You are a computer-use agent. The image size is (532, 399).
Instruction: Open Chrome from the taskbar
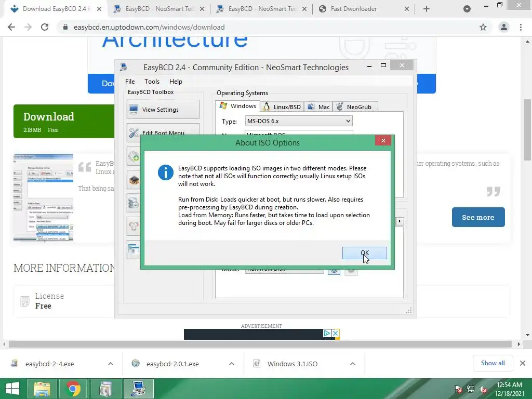point(73,389)
